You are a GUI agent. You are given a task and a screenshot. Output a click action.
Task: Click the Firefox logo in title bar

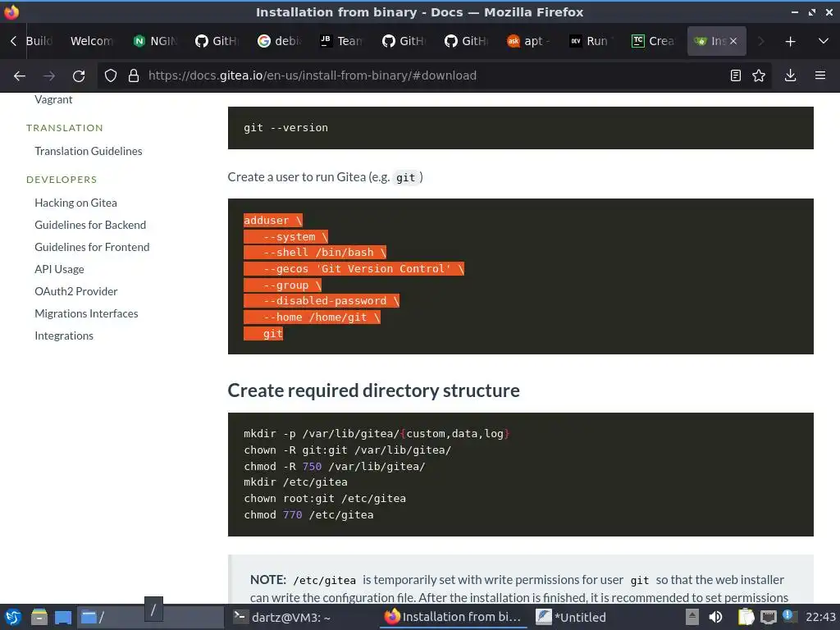coord(11,11)
